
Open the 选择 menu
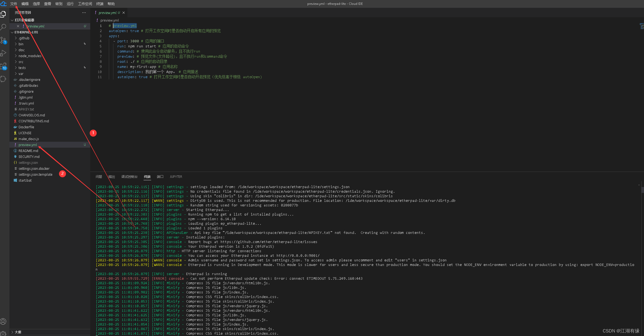pyautogui.click(x=36, y=4)
